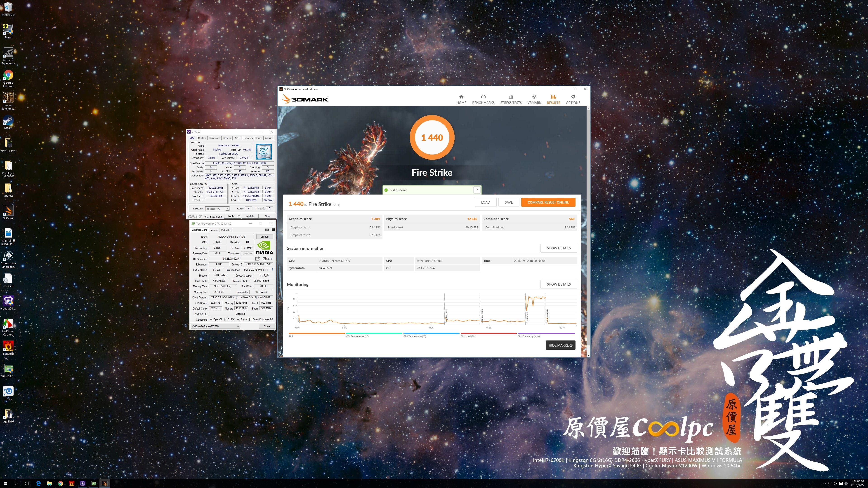Click the GPU-Z Name field NVIDIA GeForce GT 730

231,236
